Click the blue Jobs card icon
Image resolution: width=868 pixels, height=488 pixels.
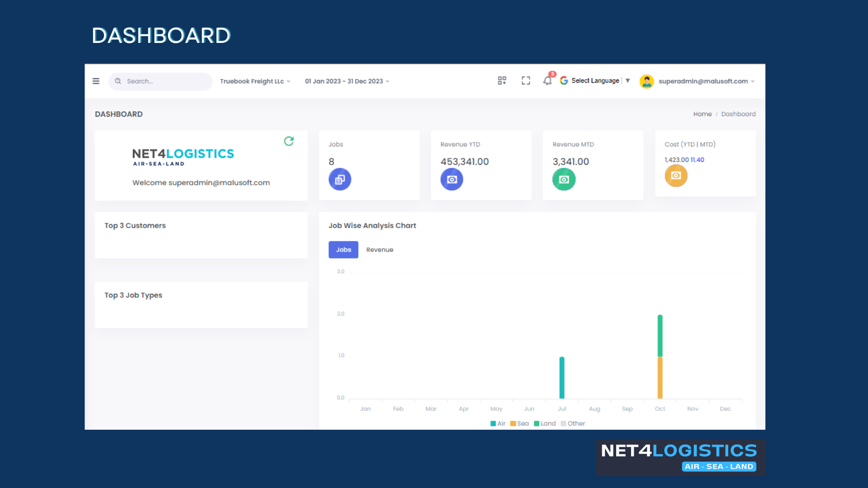[x=340, y=179]
